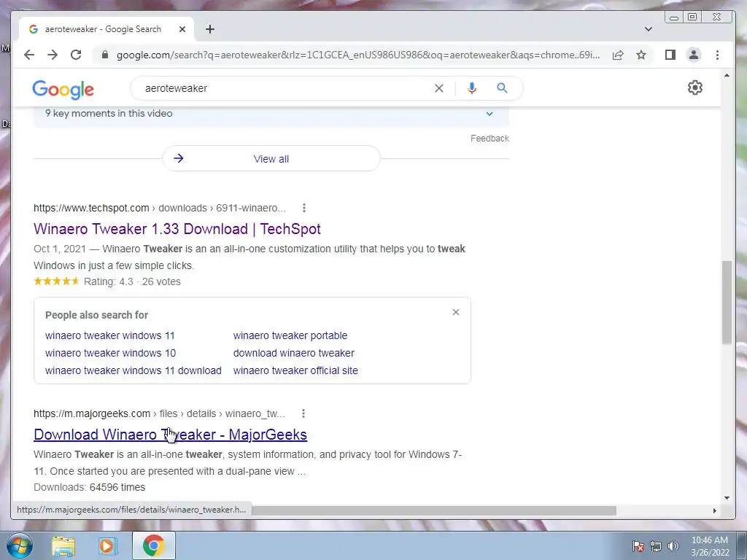The width and height of the screenshot is (747, 560).
Task: Open volume speaker icon in tray
Action: pyautogui.click(x=673, y=546)
